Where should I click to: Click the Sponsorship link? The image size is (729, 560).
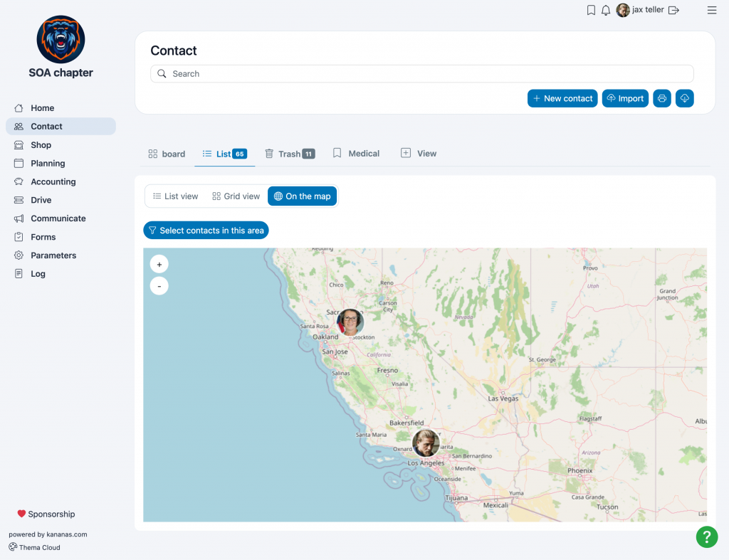(46, 514)
